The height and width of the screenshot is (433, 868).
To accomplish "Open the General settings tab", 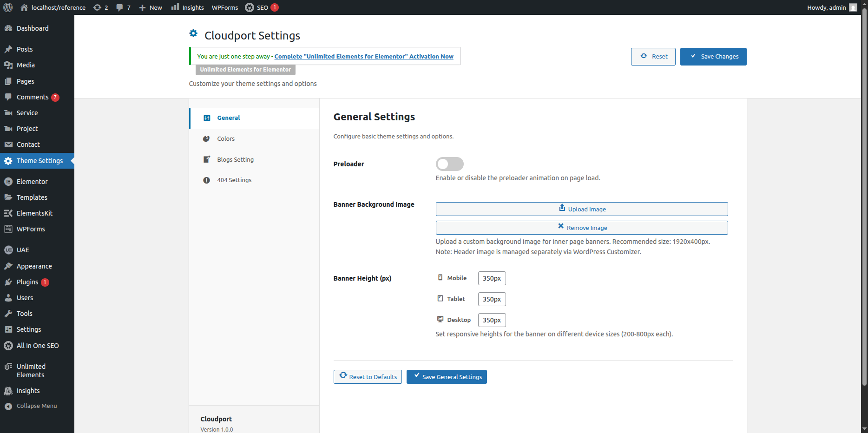I will tap(254, 118).
